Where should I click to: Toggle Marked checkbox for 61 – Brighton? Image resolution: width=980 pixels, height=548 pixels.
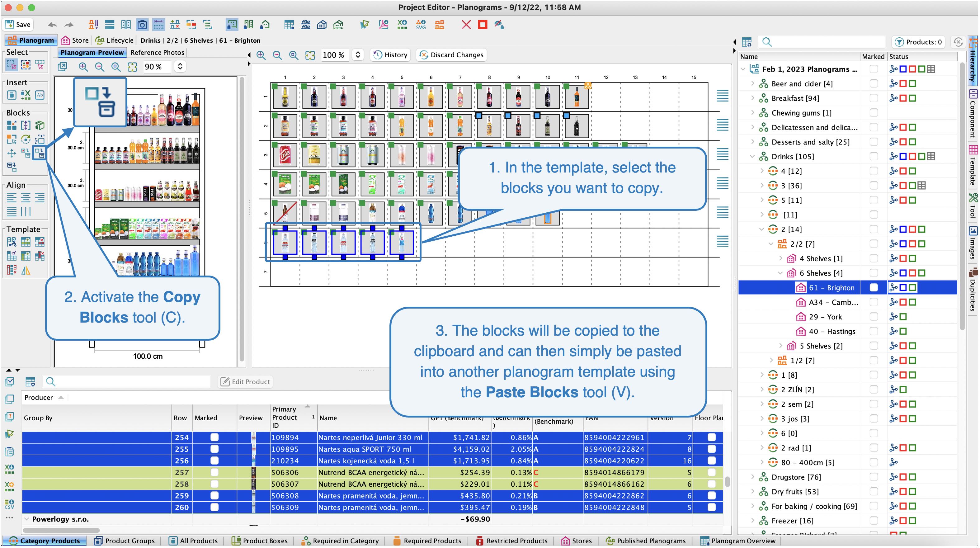874,288
